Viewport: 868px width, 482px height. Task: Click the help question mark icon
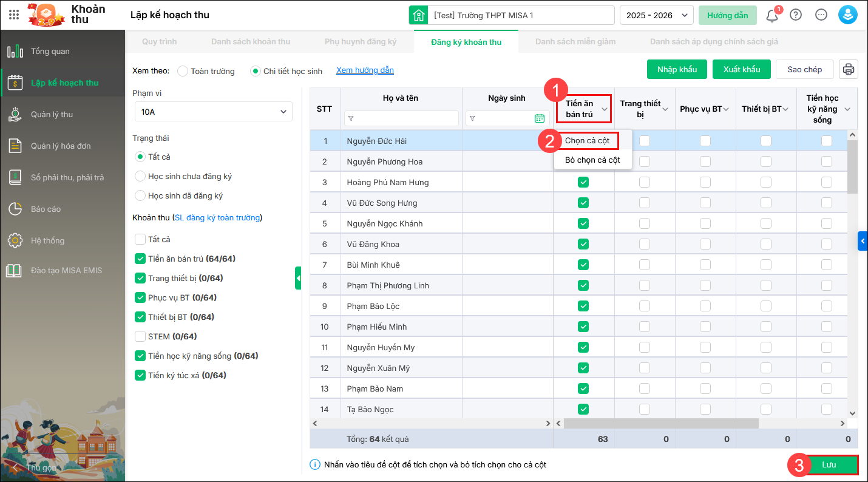point(796,15)
